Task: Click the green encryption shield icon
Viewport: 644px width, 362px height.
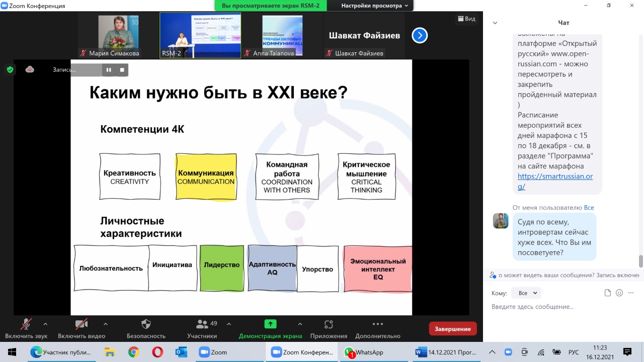Action: click(x=10, y=70)
